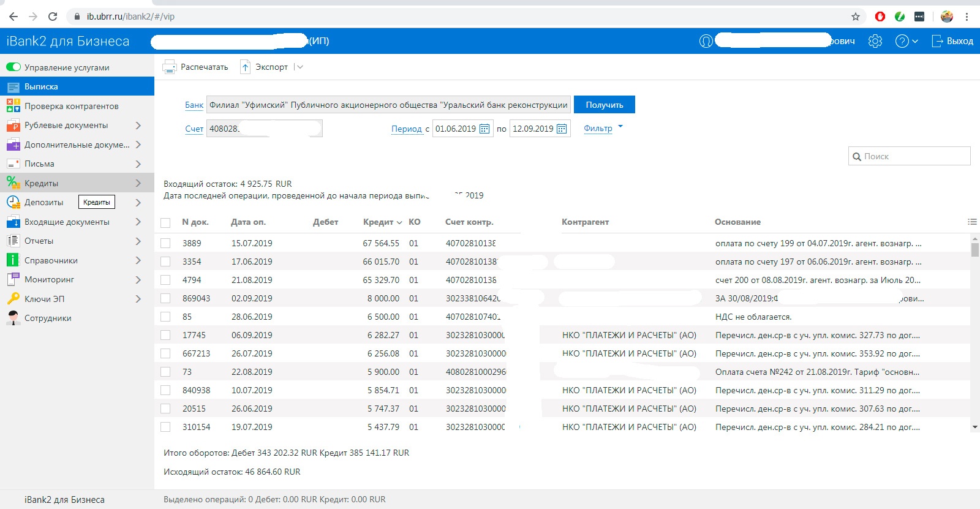
Task: Click the printer icon next to Распечатать
Action: pos(169,67)
